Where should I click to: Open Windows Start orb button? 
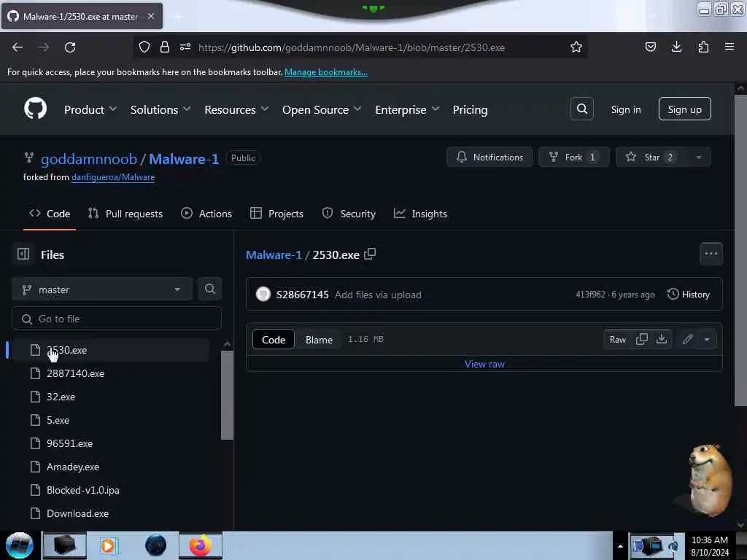coord(20,545)
